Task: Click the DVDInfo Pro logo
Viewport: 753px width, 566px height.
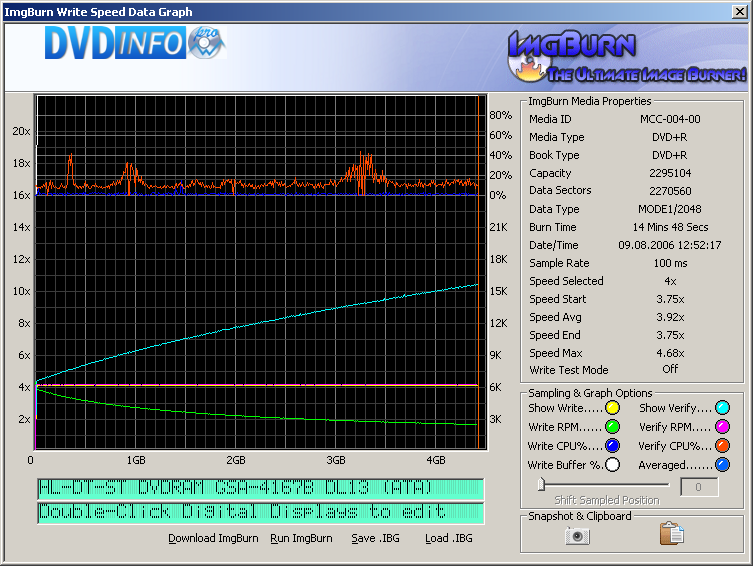Action: 135,43
